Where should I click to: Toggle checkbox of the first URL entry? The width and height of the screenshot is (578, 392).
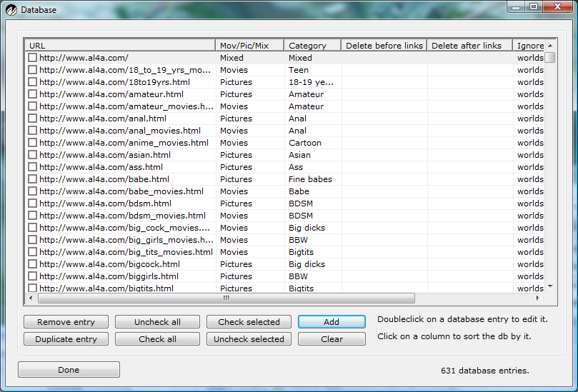[x=32, y=58]
